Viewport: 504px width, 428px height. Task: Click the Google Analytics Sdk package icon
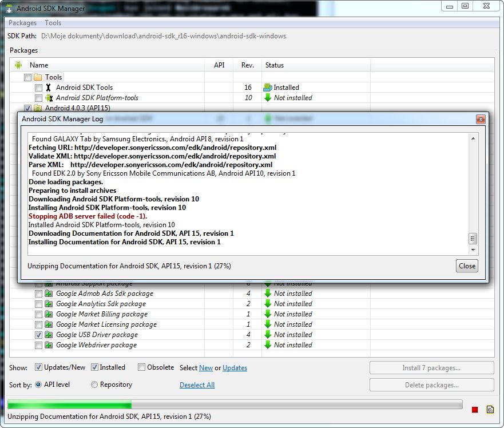49,304
